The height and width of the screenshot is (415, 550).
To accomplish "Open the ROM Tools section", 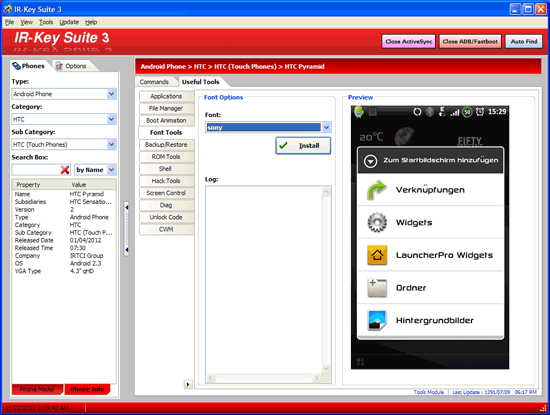I will click(x=166, y=157).
